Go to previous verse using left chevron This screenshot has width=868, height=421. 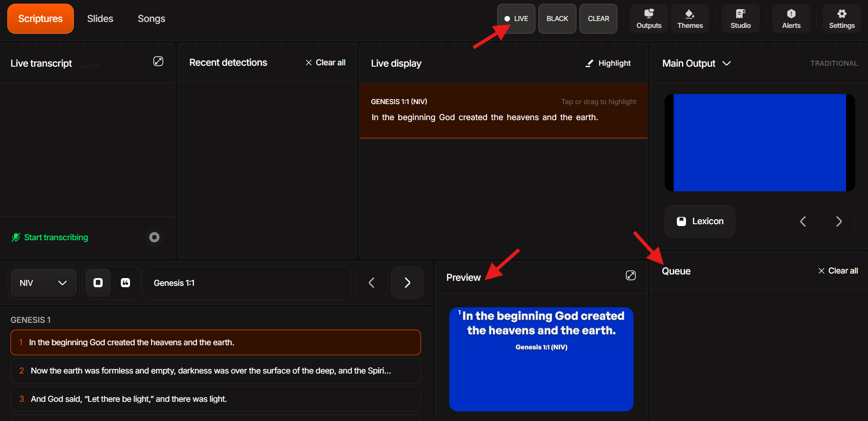point(372,283)
